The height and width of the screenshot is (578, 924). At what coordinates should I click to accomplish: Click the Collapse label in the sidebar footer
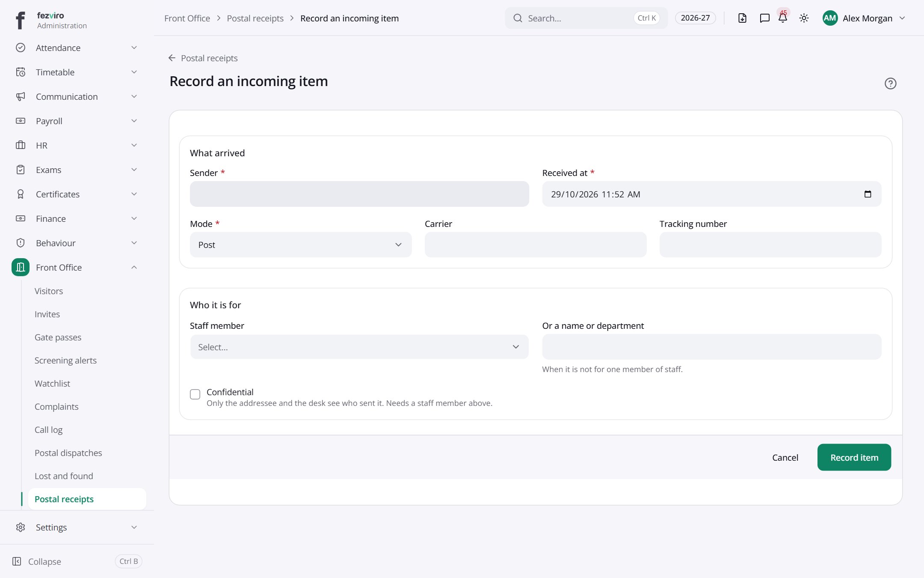click(x=44, y=561)
